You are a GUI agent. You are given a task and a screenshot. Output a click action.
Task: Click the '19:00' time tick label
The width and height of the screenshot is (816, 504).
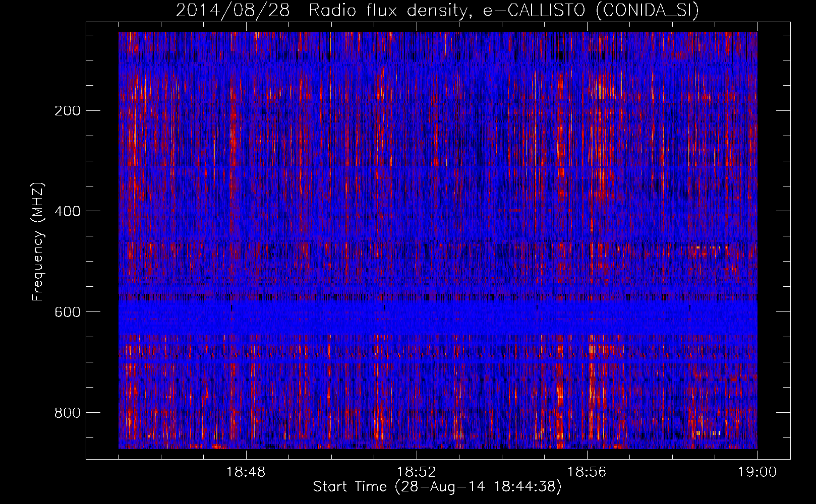pos(757,472)
